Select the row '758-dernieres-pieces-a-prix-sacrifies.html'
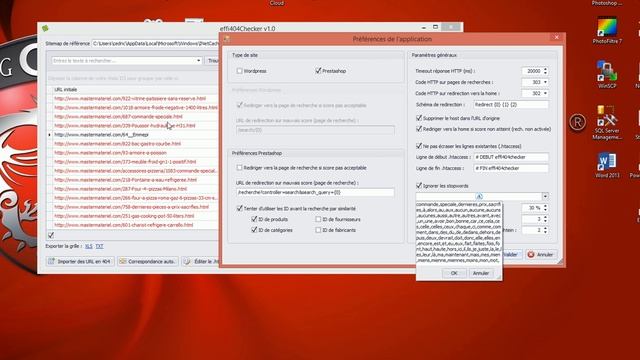The image size is (640, 360). [x=135, y=207]
